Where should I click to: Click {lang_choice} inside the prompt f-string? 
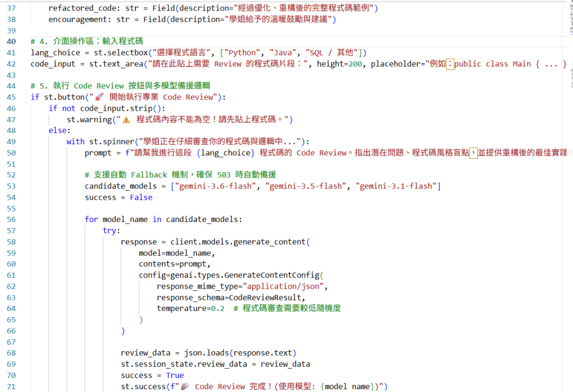[x=226, y=153]
